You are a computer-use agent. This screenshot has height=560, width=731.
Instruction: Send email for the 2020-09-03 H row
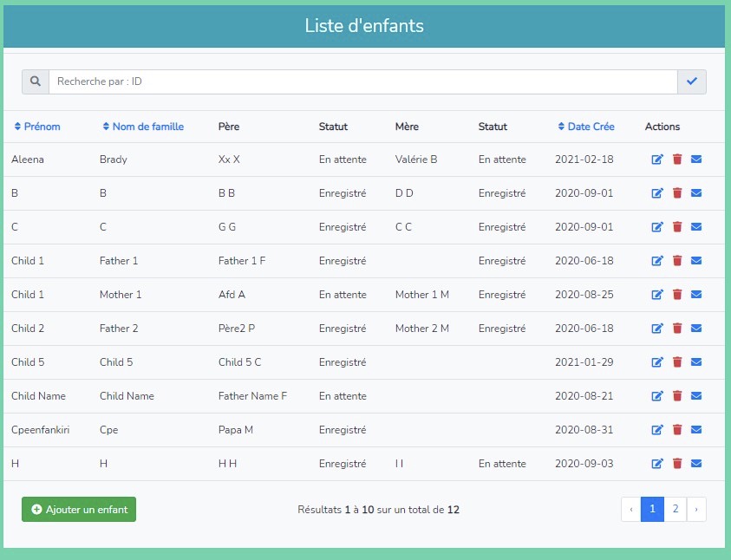[696, 464]
